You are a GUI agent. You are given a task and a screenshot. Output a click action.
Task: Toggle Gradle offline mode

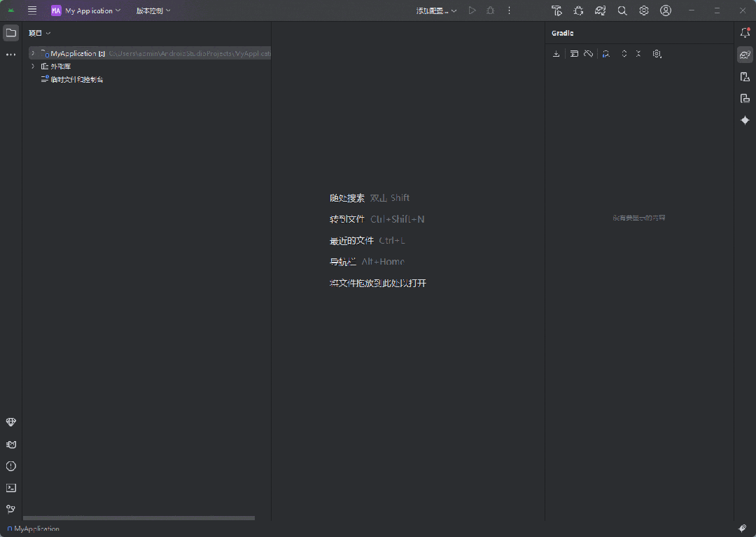(588, 54)
